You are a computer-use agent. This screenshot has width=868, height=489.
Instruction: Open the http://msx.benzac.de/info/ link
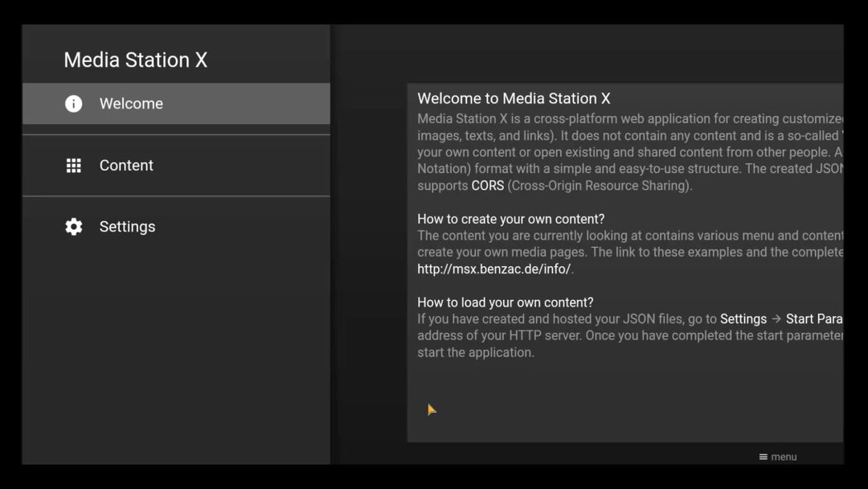pyautogui.click(x=493, y=269)
